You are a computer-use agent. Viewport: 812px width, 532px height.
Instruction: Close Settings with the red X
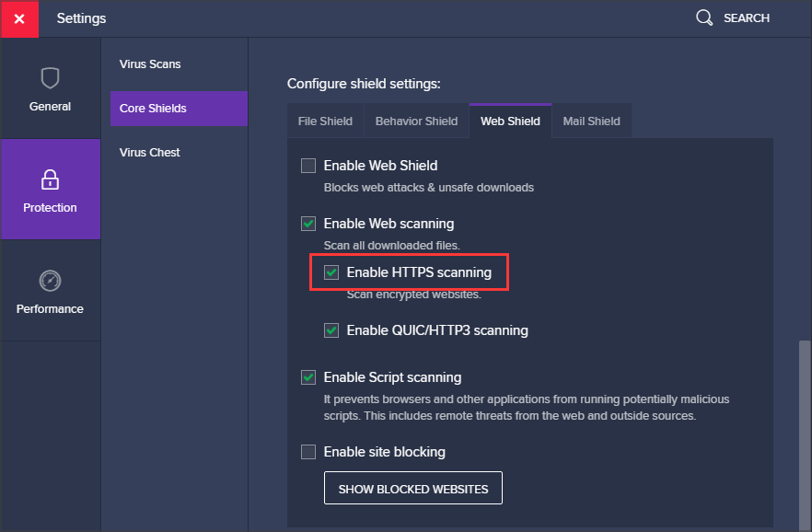[19, 18]
